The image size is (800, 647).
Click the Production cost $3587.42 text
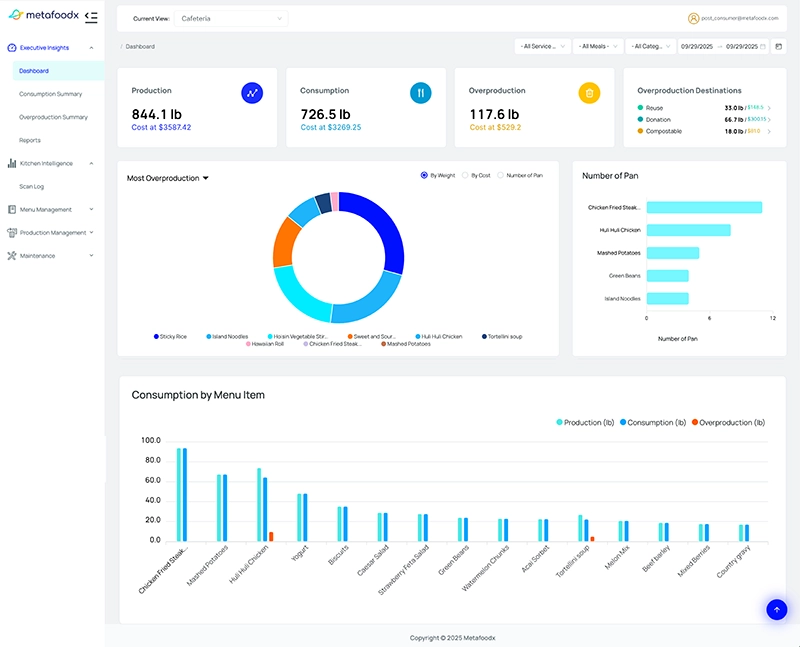click(x=161, y=128)
